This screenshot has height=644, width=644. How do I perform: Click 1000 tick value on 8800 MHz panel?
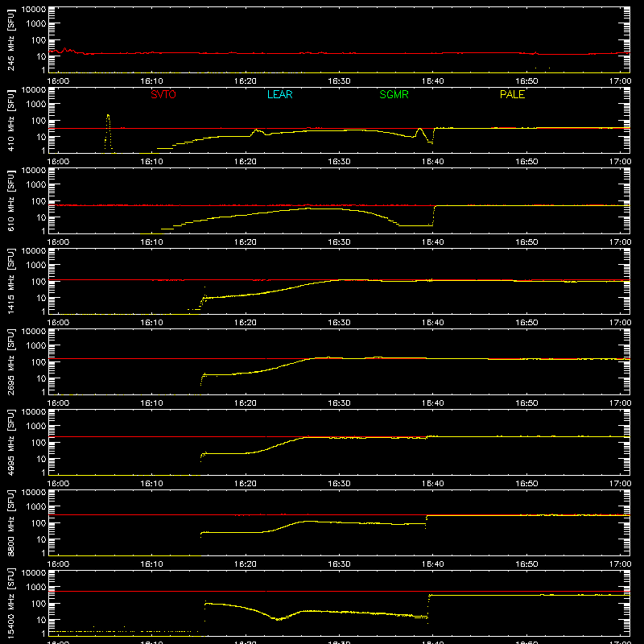click(36, 507)
